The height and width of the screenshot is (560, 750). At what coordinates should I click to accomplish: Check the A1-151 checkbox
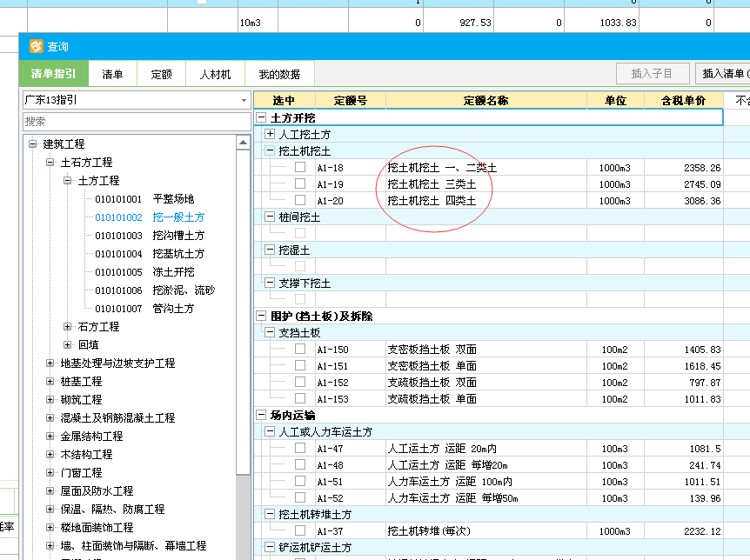[300, 365]
